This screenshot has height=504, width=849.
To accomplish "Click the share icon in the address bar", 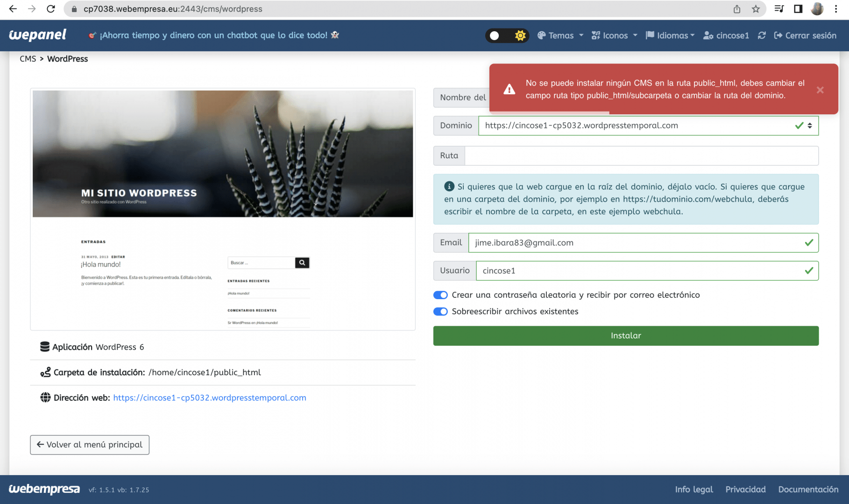I will tap(737, 9).
